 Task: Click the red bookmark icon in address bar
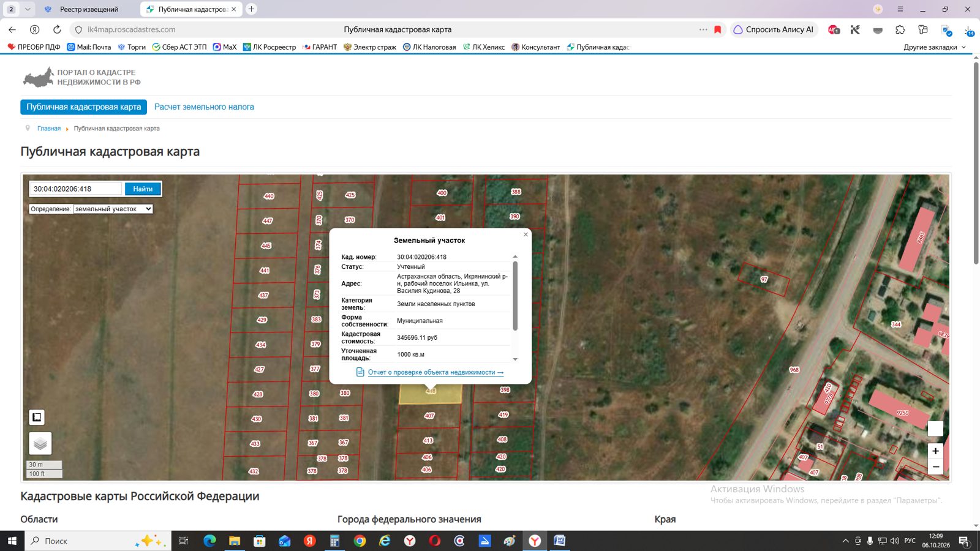click(x=718, y=29)
